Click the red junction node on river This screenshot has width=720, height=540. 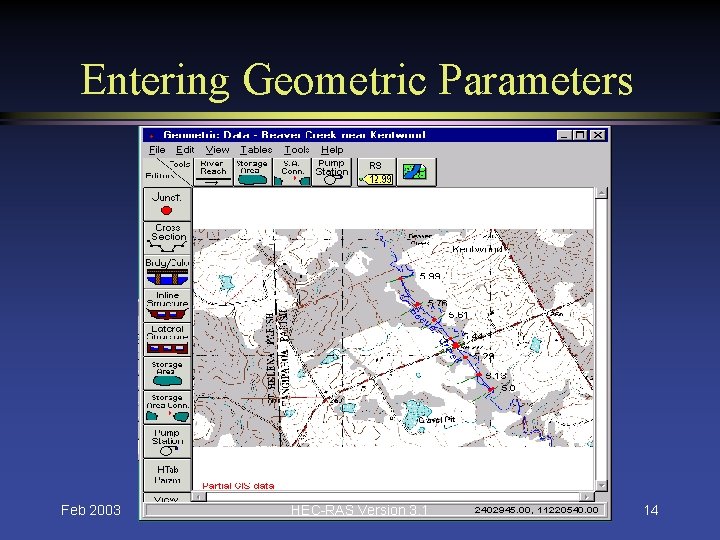pos(456,345)
